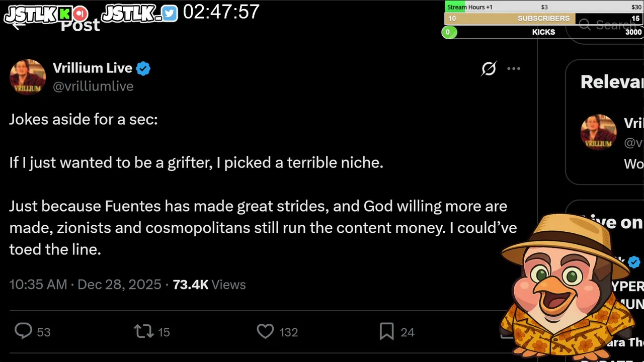
Task: Click the blue verified badge beside Vrillium Live
Action: point(143,68)
